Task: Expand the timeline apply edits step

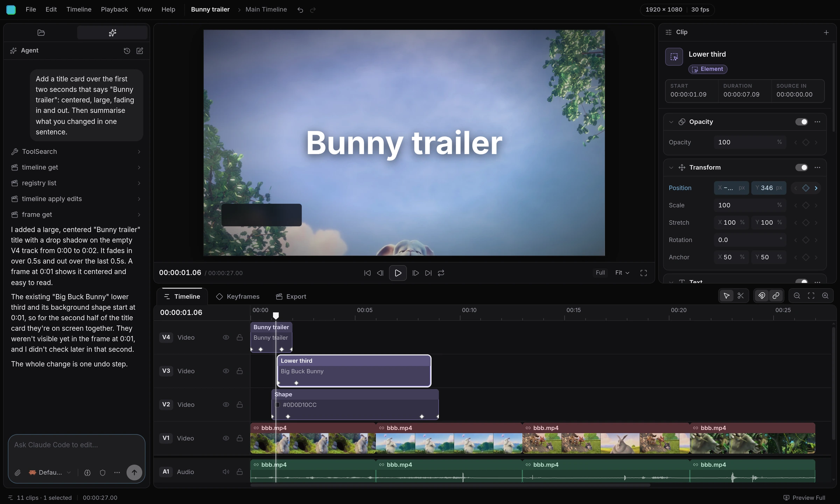Action: (x=76, y=199)
